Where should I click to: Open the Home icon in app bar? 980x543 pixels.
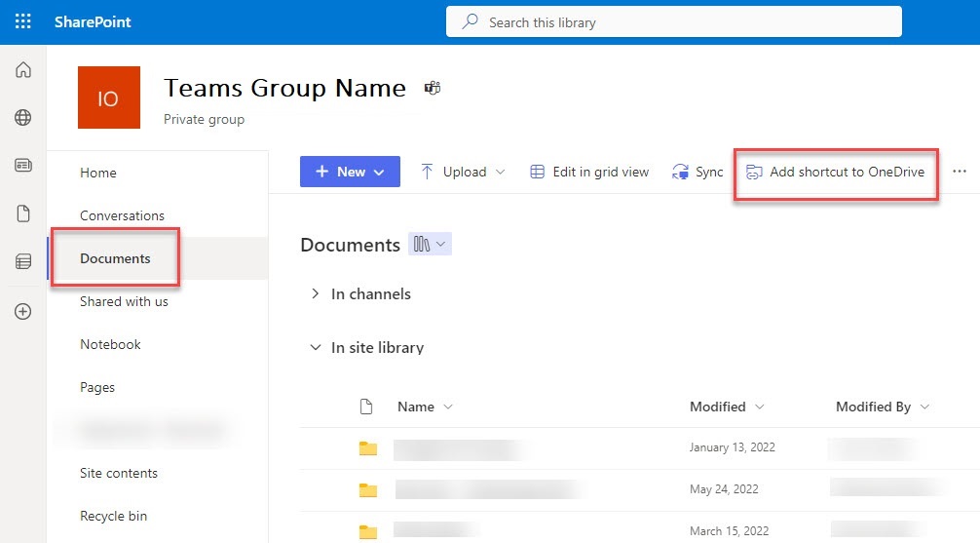23,69
